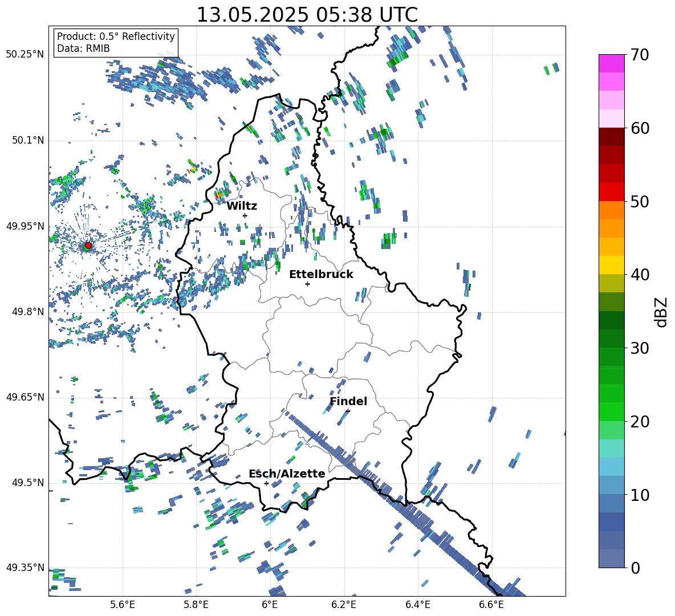The height and width of the screenshot is (616, 675).
Task: Click the 30 label on colorbar
Action: [640, 348]
